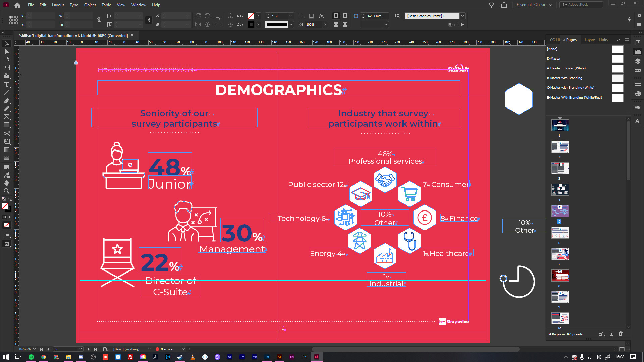Toggle constrain width and height proportions
644x362 pixels.
click(x=99, y=20)
